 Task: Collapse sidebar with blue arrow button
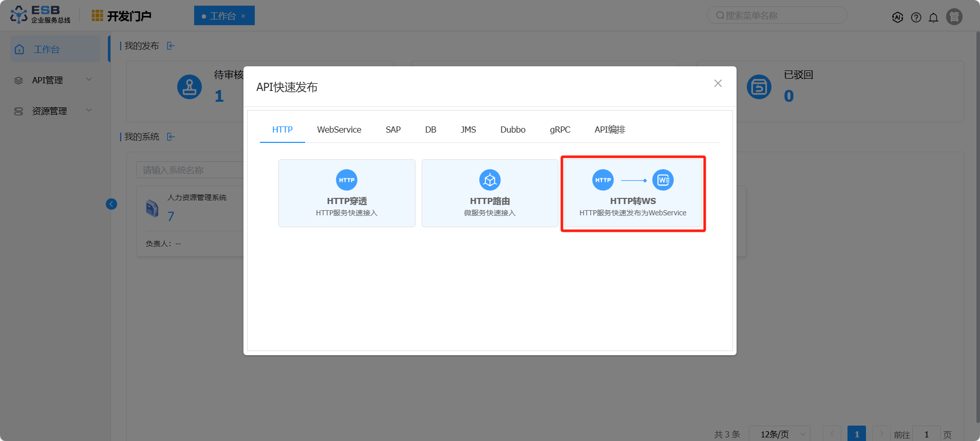tap(111, 204)
